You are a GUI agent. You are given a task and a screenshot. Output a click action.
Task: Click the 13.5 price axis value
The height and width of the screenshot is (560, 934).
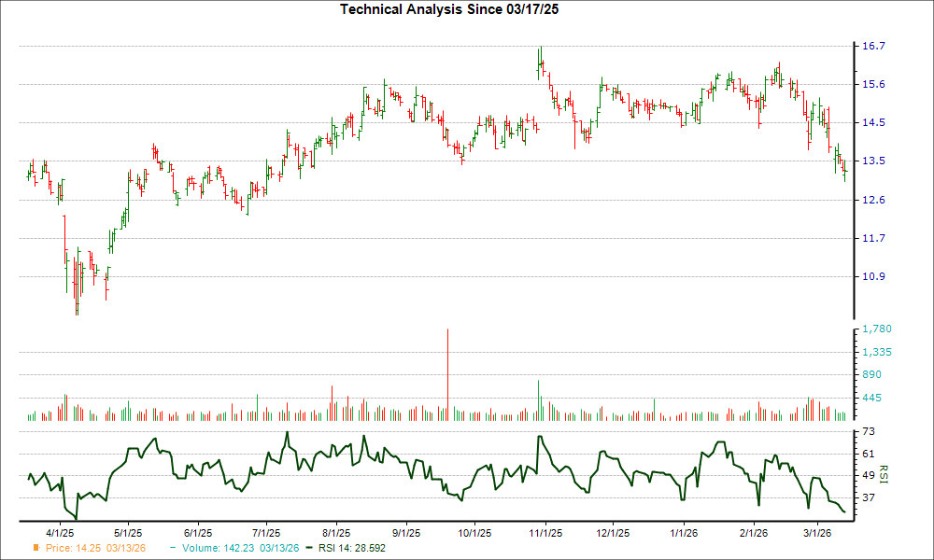click(x=873, y=161)
